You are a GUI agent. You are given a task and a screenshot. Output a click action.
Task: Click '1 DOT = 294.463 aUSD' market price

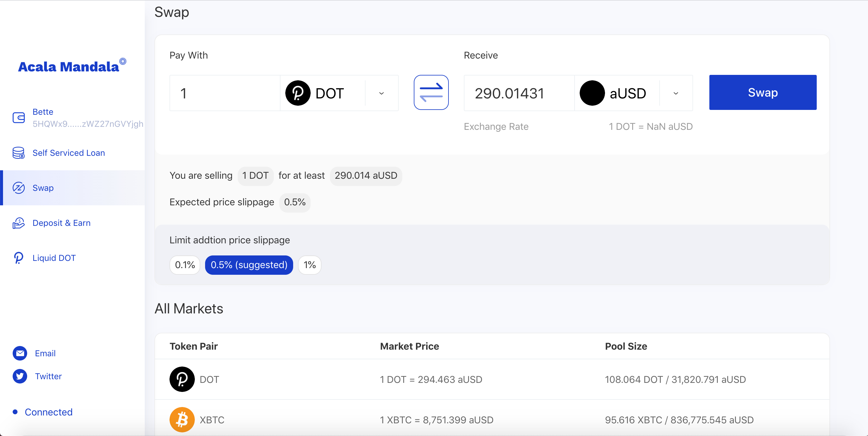pyautogui.click(x=431, y=380)
